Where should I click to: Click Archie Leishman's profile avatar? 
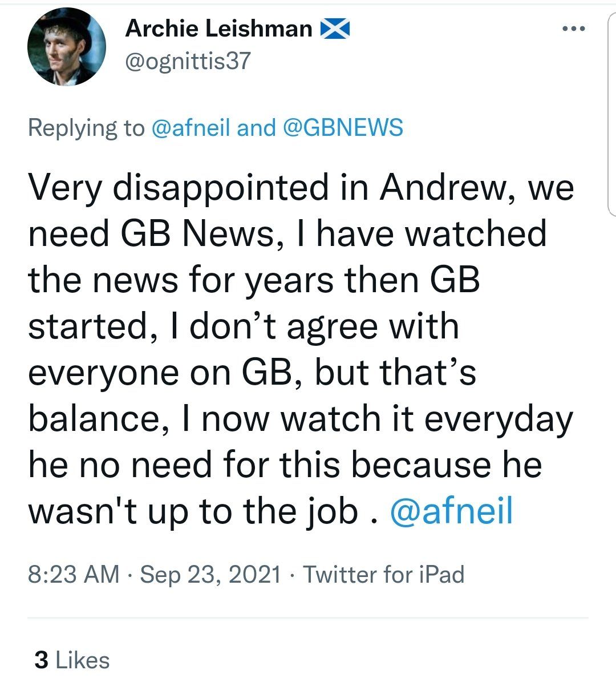(x=67, y=47)
